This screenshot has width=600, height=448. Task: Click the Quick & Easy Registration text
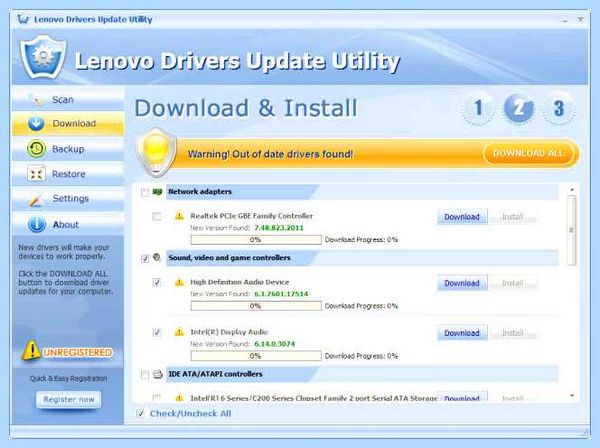68,378
